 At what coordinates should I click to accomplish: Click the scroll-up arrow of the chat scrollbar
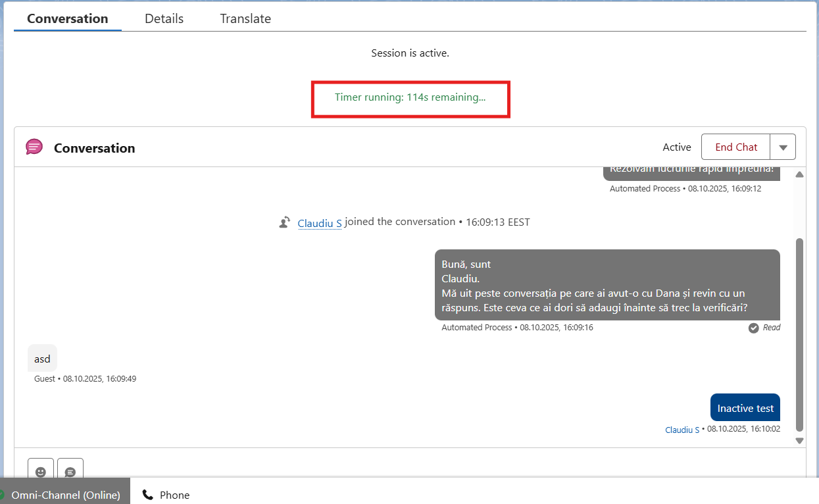point(799,174)
